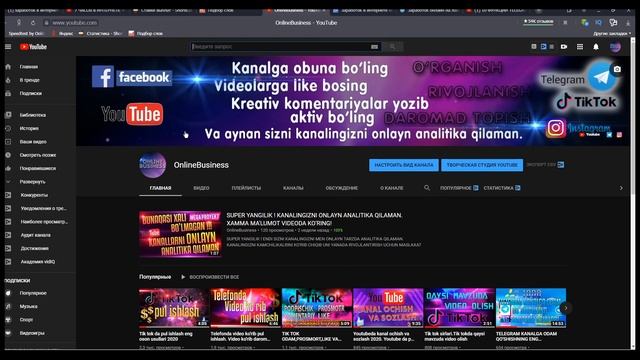
Task: Open В тренде trending icon
Action: pyautogui.click(x=8, y=80)
